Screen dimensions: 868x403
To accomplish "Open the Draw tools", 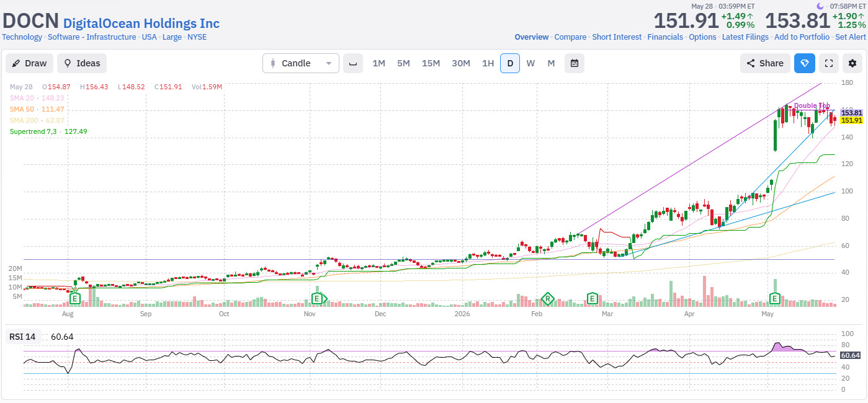I will click(29, 63).
